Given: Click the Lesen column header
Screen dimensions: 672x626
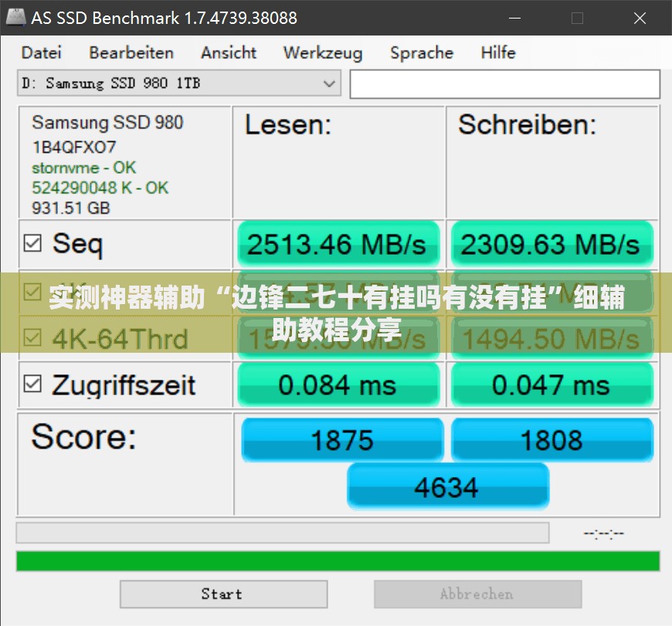Looking at the screenshot, I should 288,125.
